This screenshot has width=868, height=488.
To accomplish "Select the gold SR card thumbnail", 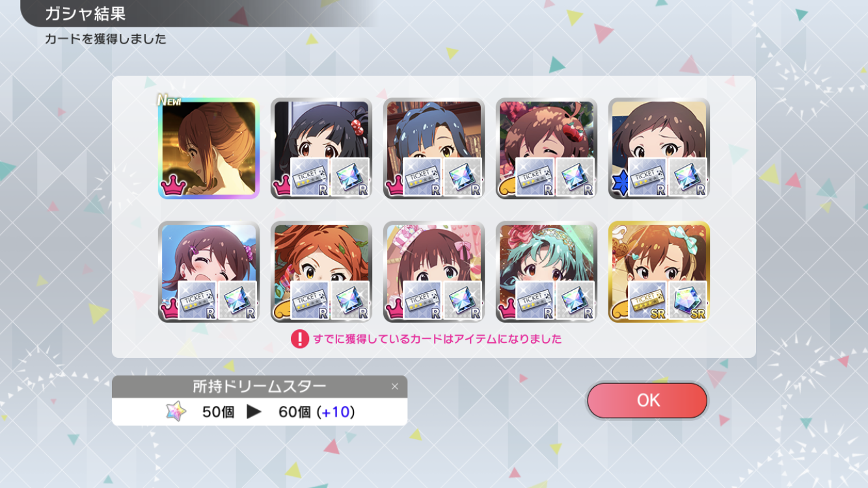I will [659, 271].
